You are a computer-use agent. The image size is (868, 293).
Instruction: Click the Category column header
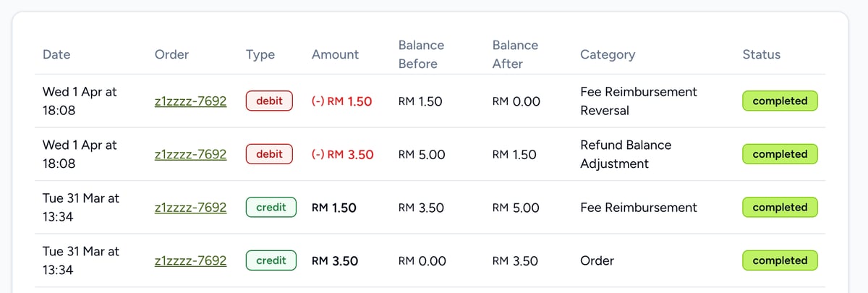point(608,54)
